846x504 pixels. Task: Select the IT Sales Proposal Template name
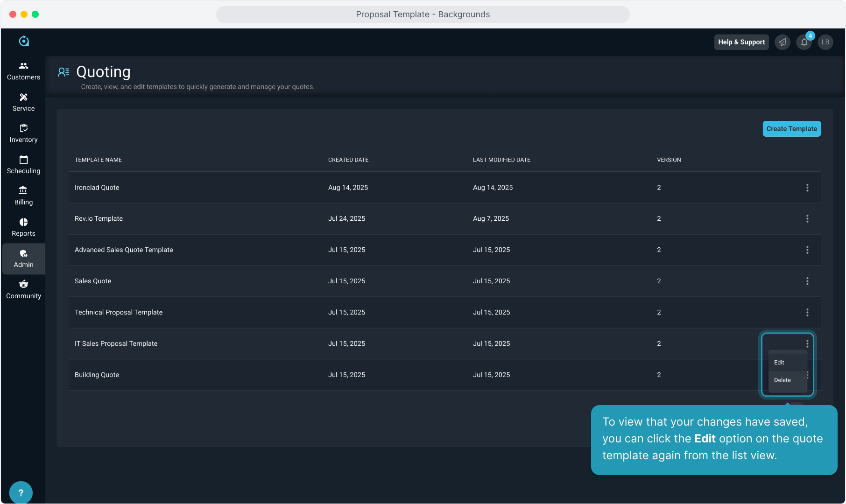pyautogui.click(x=116, y=344)
